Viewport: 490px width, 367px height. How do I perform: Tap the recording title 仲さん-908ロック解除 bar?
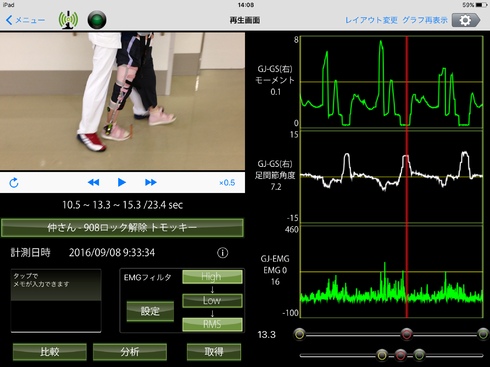click(x=122, y=228)
